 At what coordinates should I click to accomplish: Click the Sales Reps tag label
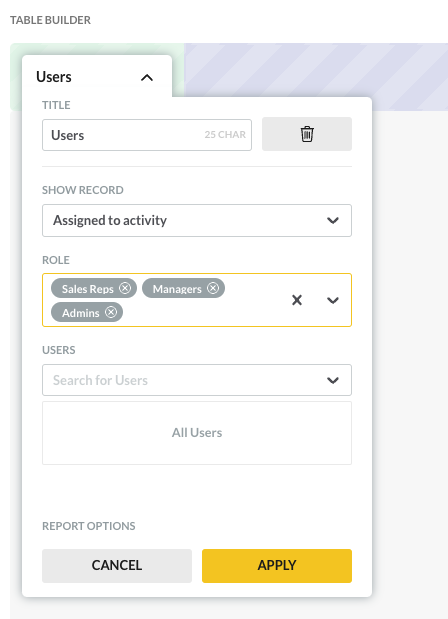[88, 289]
